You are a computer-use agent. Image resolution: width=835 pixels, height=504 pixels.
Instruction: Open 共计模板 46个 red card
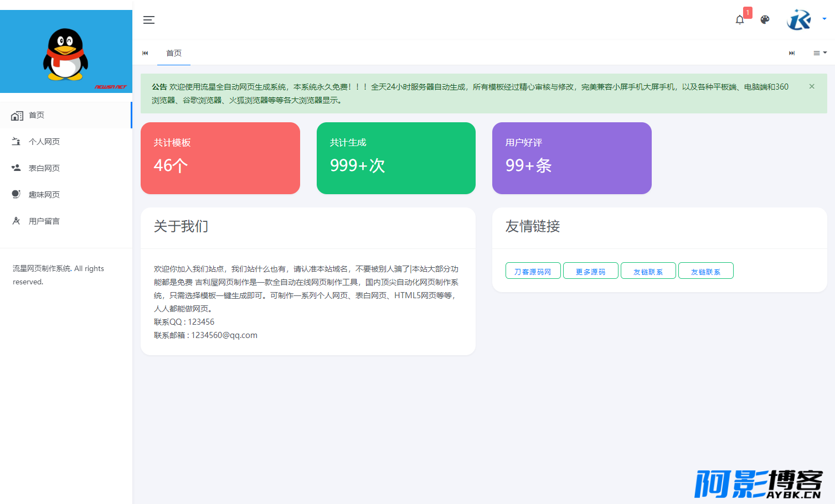[220, 158]
